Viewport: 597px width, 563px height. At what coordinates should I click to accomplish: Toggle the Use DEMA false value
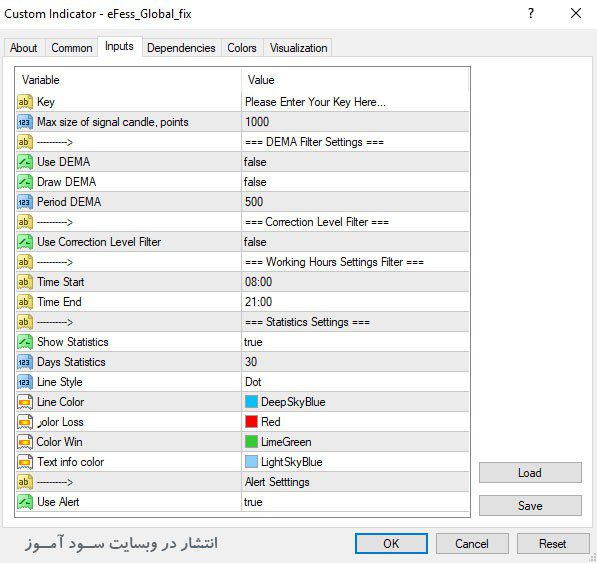[355, 162]
